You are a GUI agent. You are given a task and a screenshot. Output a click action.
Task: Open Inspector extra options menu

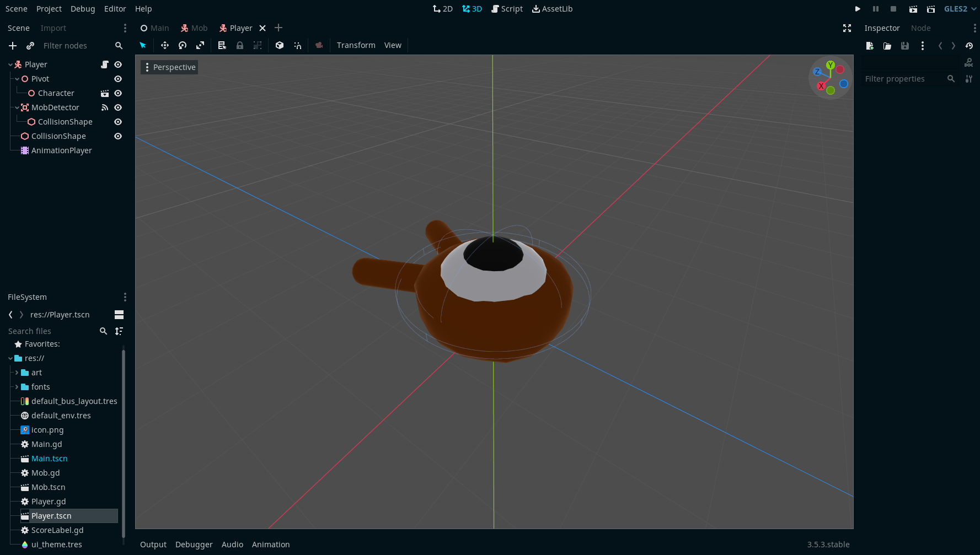coord(923,46)
